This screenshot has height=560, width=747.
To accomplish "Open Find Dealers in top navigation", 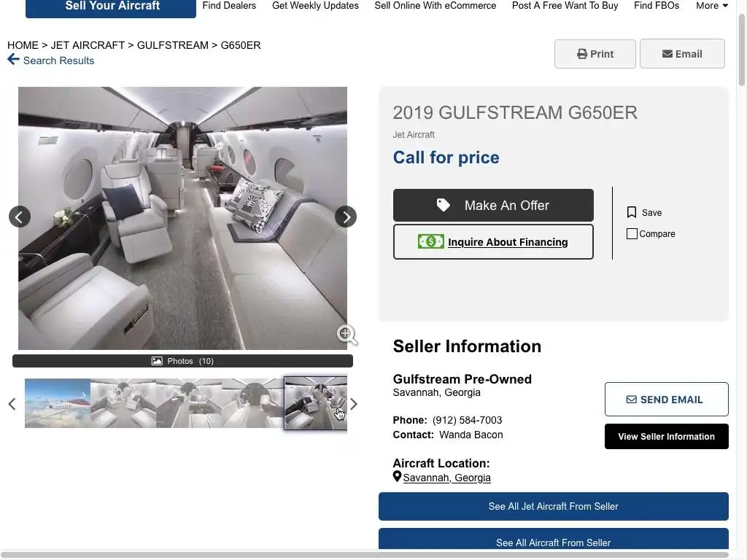I will 229,6.
